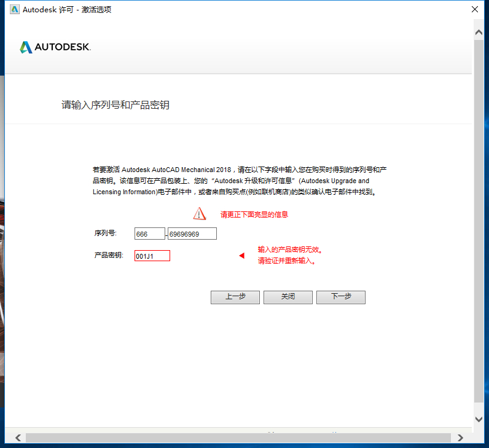
Task: Click the serial number prefix field 666
Action: [x=150, y=234]
